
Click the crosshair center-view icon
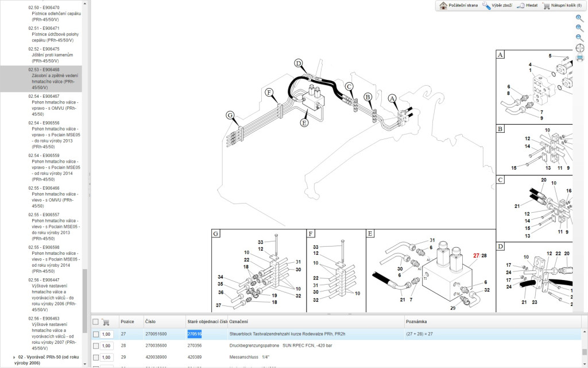(x=580, y=48)
